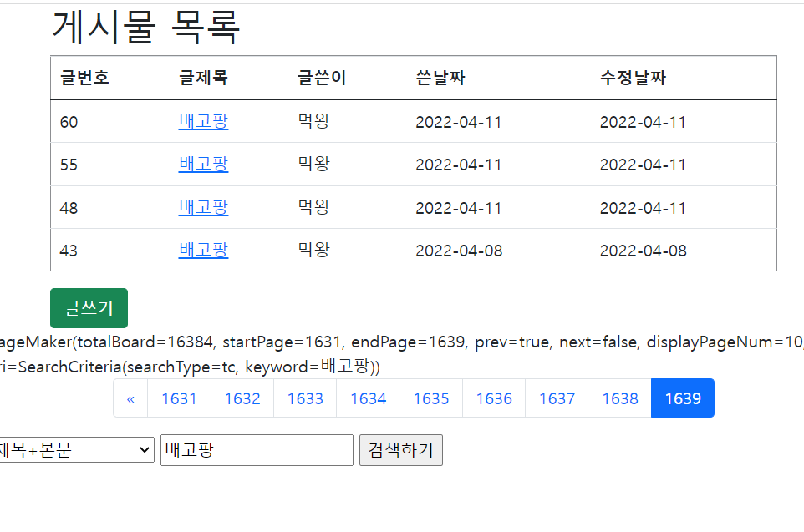
Task: Select the active page 1639
Action: tap(683, 398)
